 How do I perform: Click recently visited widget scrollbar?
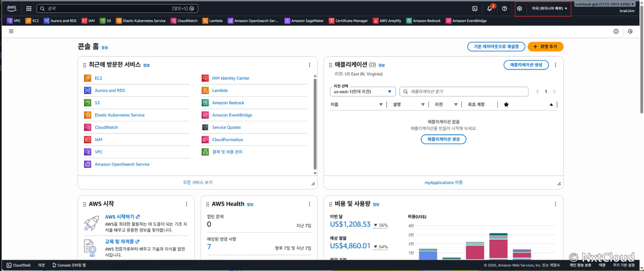(315, 124)
